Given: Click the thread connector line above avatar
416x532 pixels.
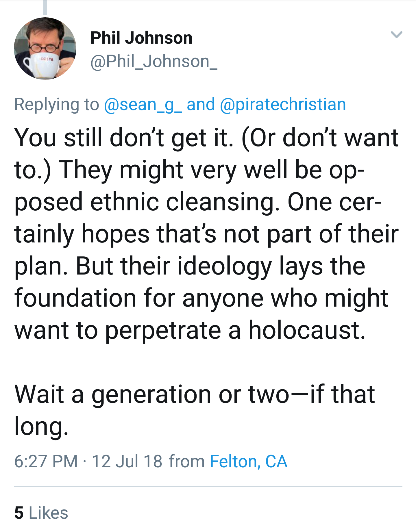Looking at the screenshot, I should click(x=45, y=7).
